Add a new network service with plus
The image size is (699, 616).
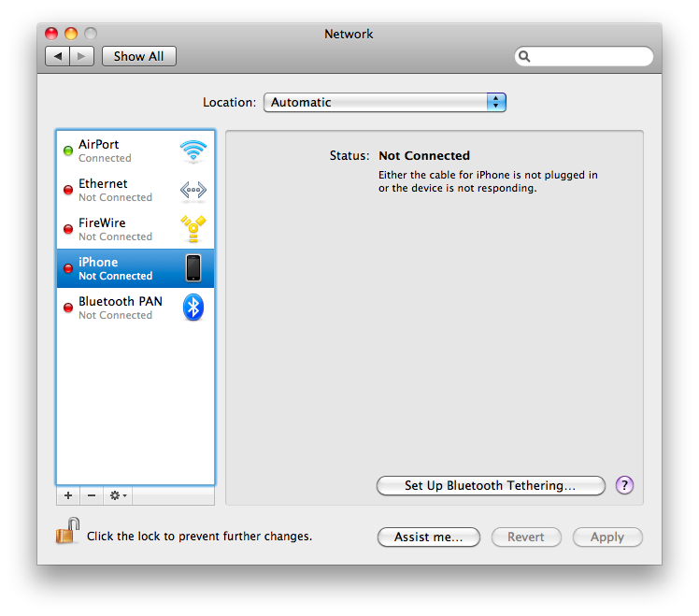click(x=68, y=495)
